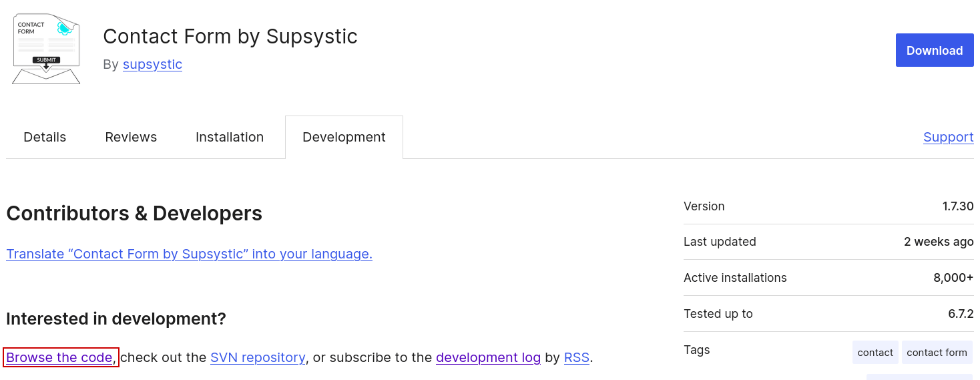Click the Contributors & Developers heading

pos(134,214)
